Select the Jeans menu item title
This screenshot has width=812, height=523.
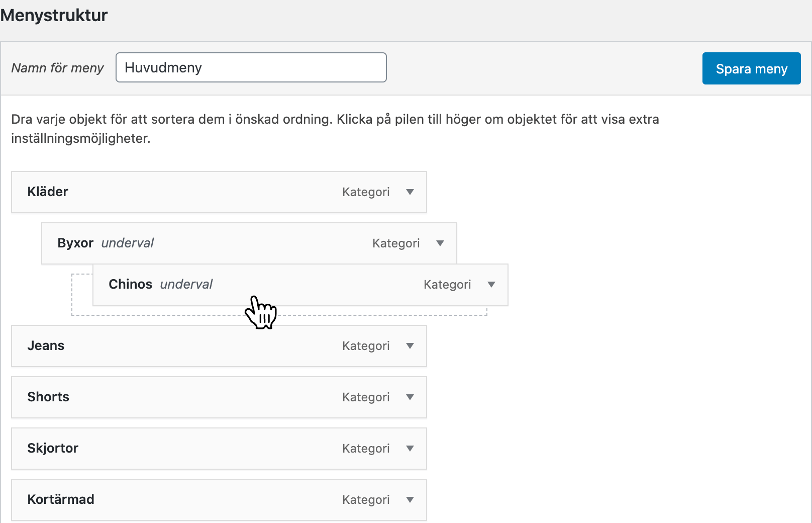pos(46,345)
